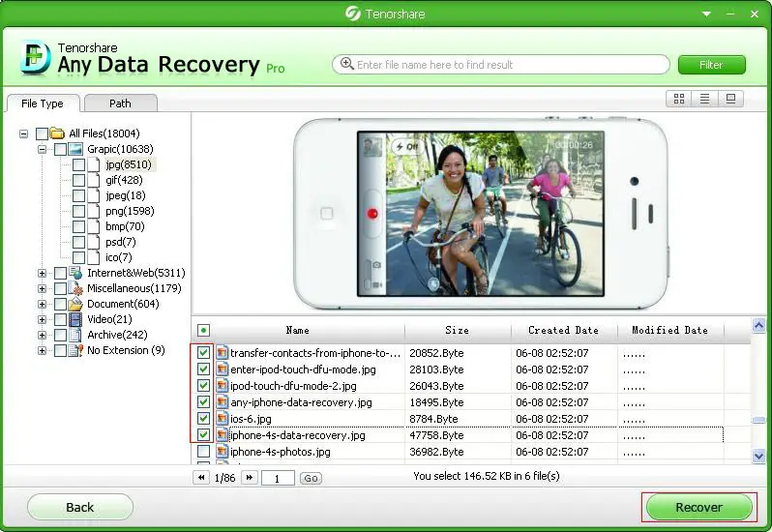
Task: Collapse the Grapic(10638) tree node
Action: click(42, 149)
